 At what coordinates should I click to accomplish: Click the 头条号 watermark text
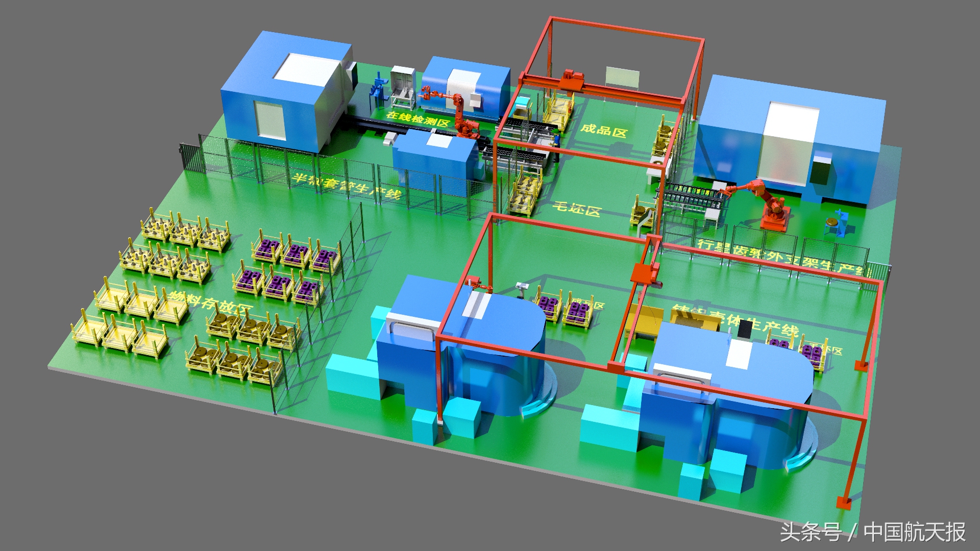pos(811,532)
